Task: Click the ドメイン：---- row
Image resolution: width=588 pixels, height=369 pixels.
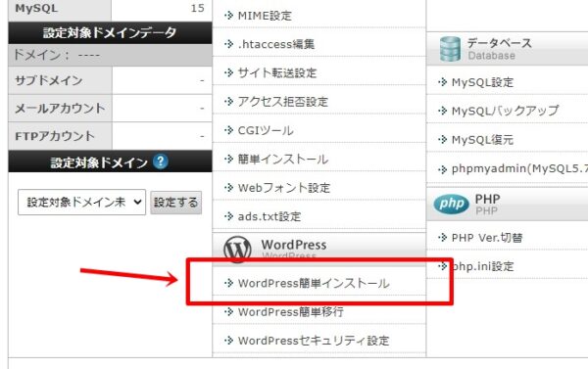Action: (x=110, y=56)
